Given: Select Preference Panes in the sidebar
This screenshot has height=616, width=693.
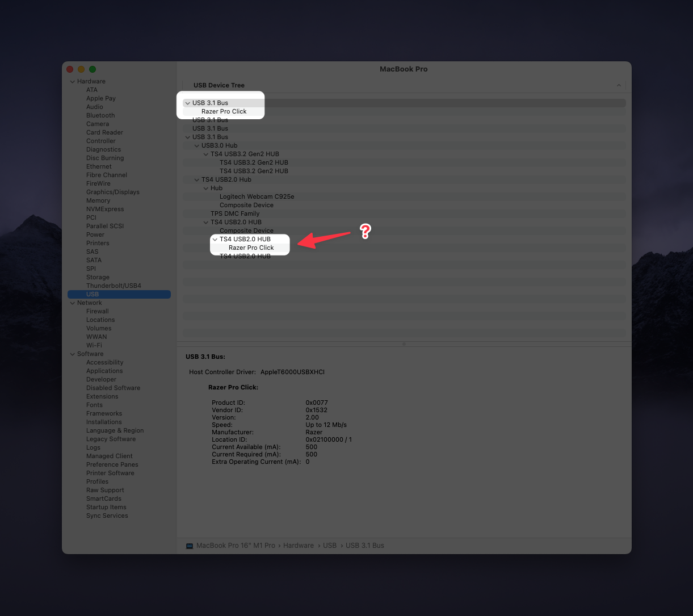Looking at the screenshot, I should click(x=112, y=465).
